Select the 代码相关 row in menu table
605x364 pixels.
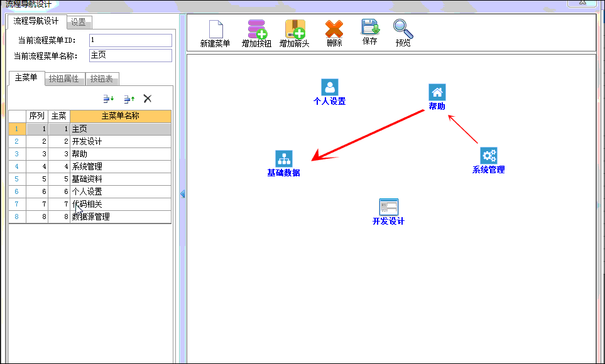point(90,204)
